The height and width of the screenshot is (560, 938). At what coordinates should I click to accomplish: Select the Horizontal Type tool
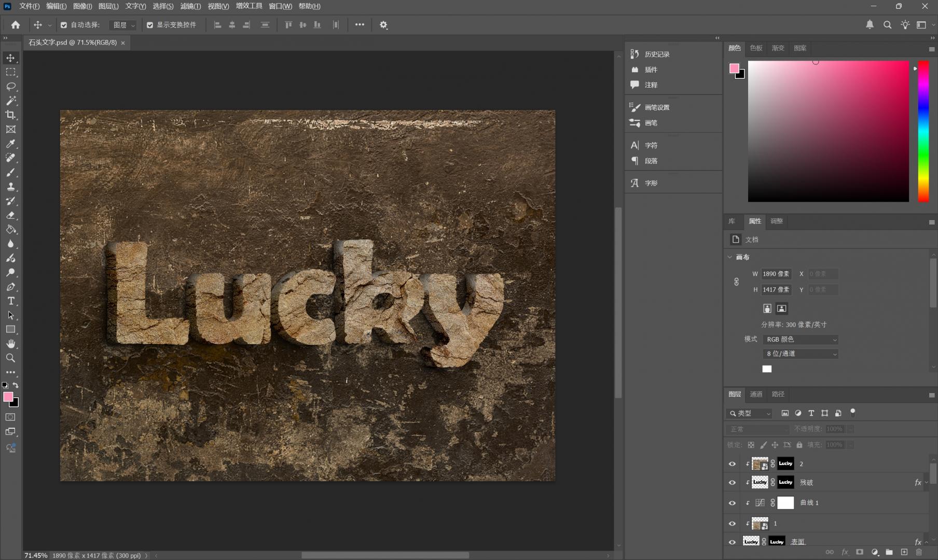click(x=10, y=301)
